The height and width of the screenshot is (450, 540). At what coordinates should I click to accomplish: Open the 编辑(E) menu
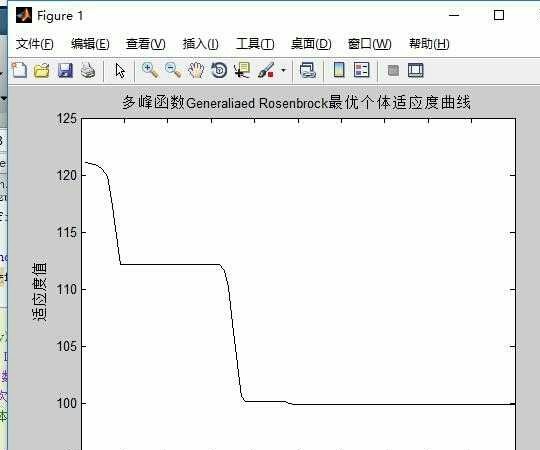90,44
